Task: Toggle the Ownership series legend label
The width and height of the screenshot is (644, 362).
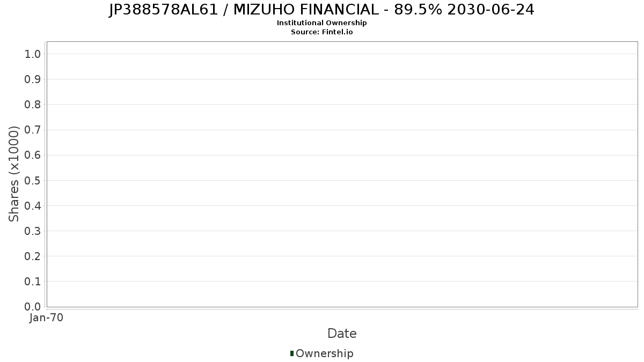Action: (324, 353)
